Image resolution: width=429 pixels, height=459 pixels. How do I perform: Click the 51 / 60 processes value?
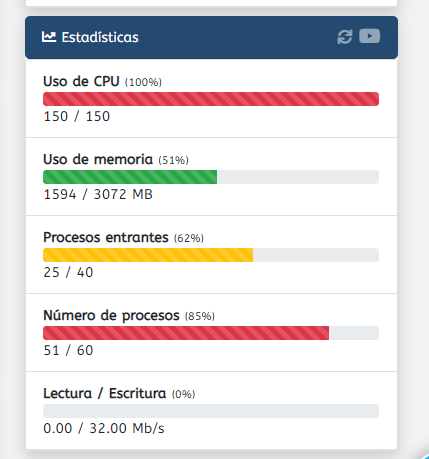pos(68,350)
